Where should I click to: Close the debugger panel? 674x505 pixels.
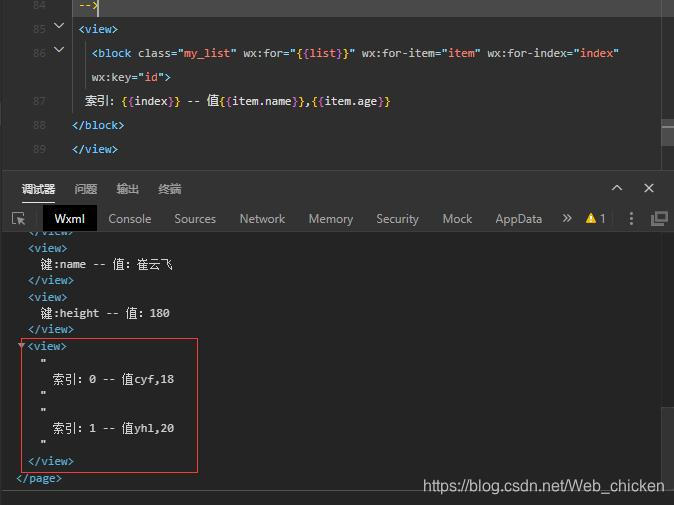coord(649,188)
